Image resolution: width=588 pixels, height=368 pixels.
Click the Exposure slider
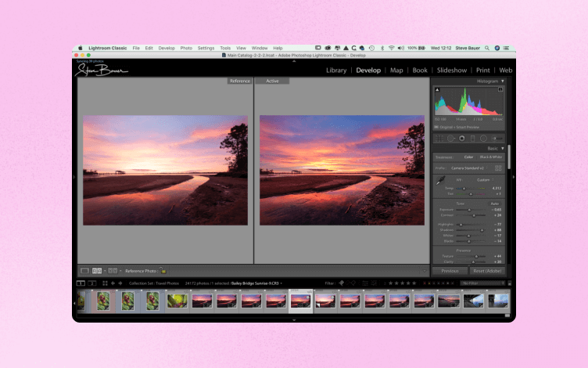coord(469,209)
